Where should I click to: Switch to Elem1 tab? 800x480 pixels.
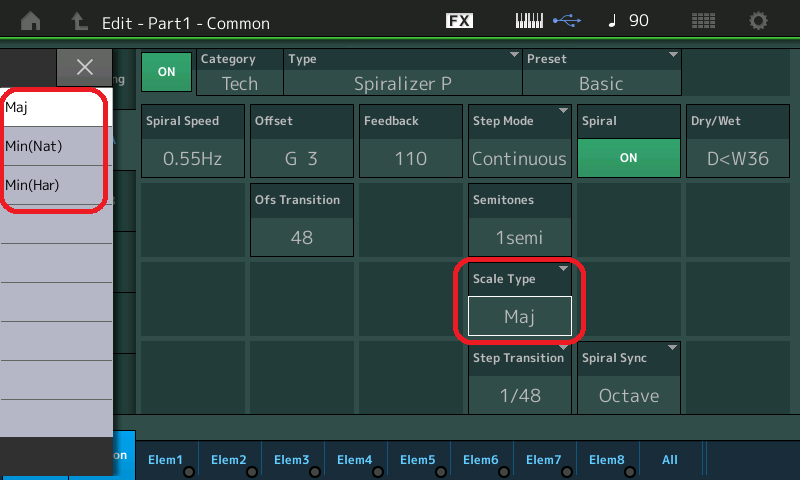click(166, 460)
